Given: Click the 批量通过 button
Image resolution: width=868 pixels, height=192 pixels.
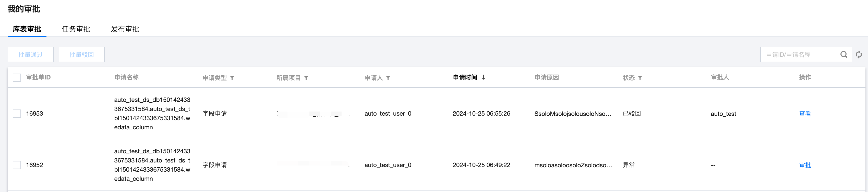Looking at the screenshot, I should click(x=31, y=54).
